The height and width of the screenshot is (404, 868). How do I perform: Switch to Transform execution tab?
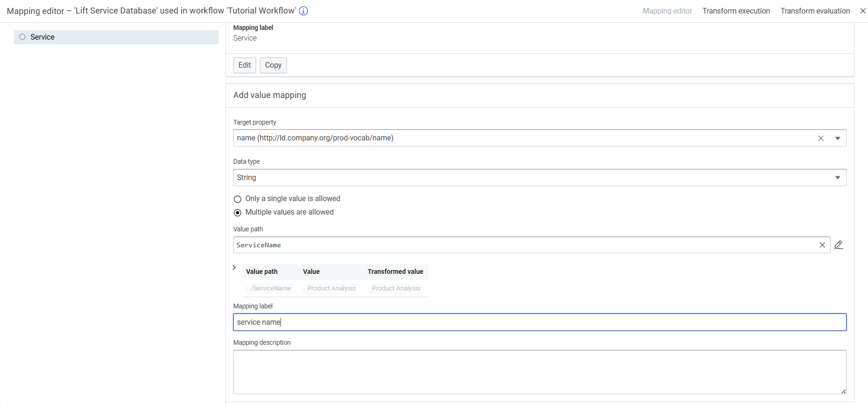(736, 11)
